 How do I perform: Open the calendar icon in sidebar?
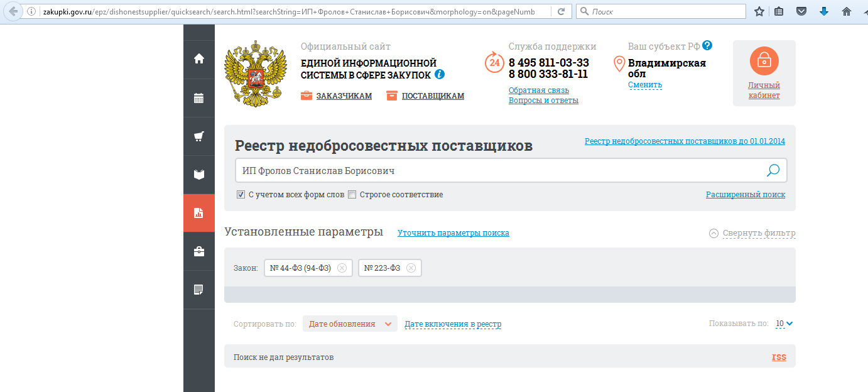(199, 97)
